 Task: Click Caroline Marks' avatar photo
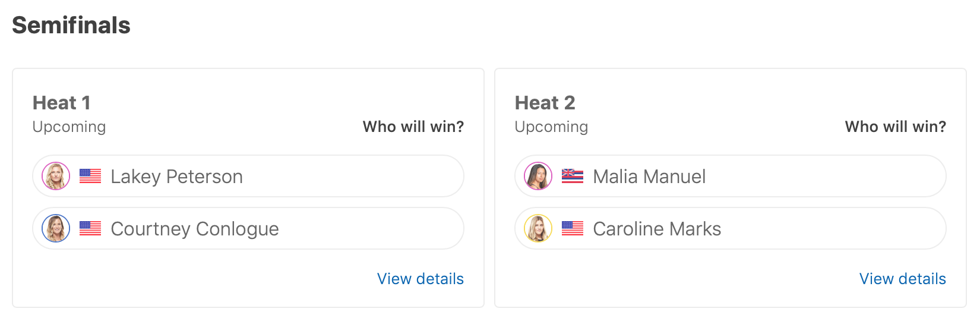click(x=538, y=228)
